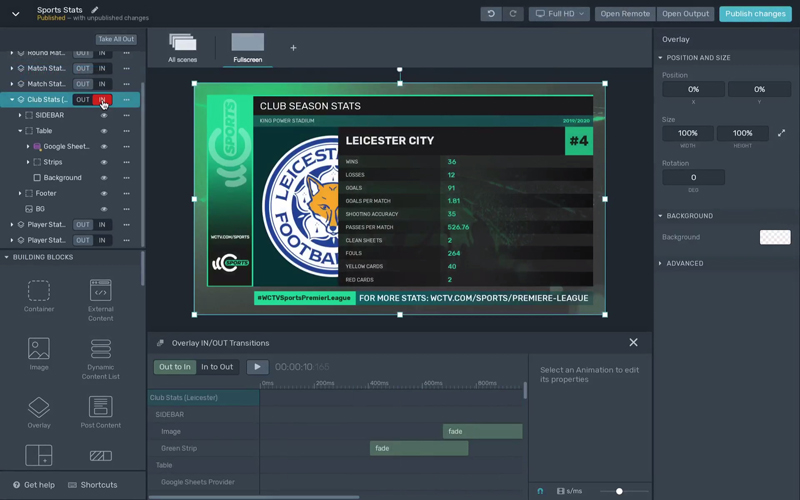The height and width of the screenshot is (500, 800).
Task: Open more options for Strips row
Action: point(127,162)
